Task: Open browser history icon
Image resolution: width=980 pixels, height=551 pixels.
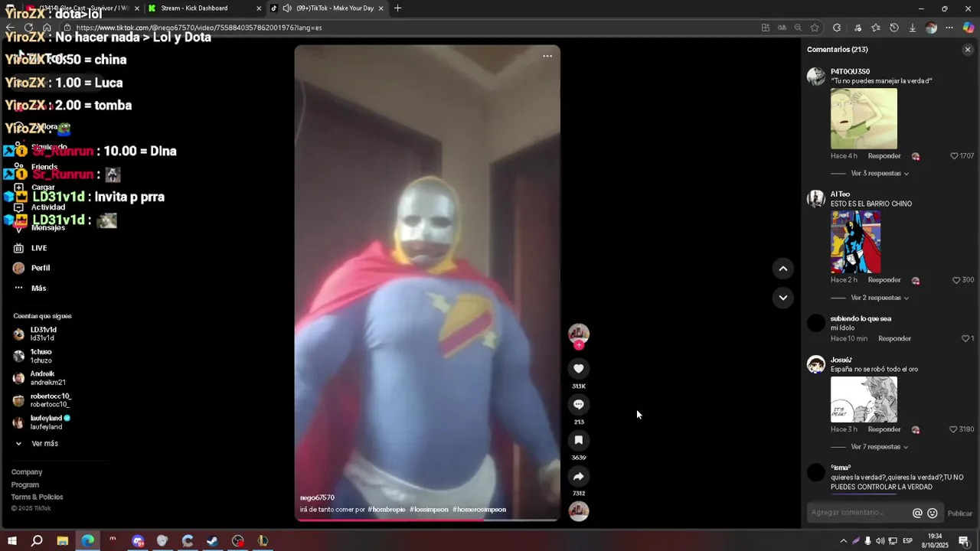Action: [893, 28]
